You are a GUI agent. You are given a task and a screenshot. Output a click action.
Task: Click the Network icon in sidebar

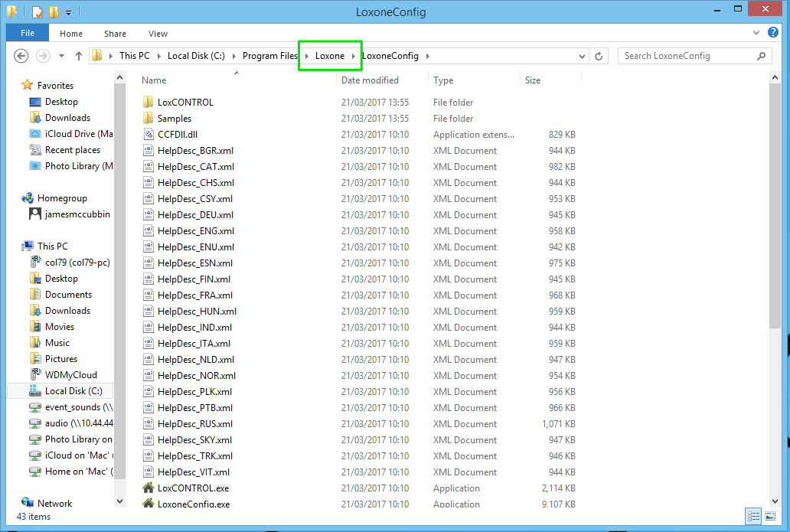[x=28, y=503]
